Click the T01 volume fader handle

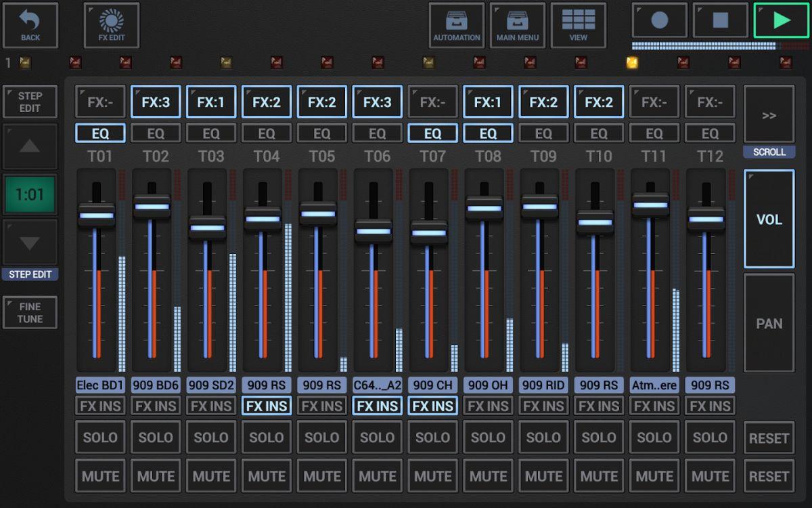pos(97,215)
